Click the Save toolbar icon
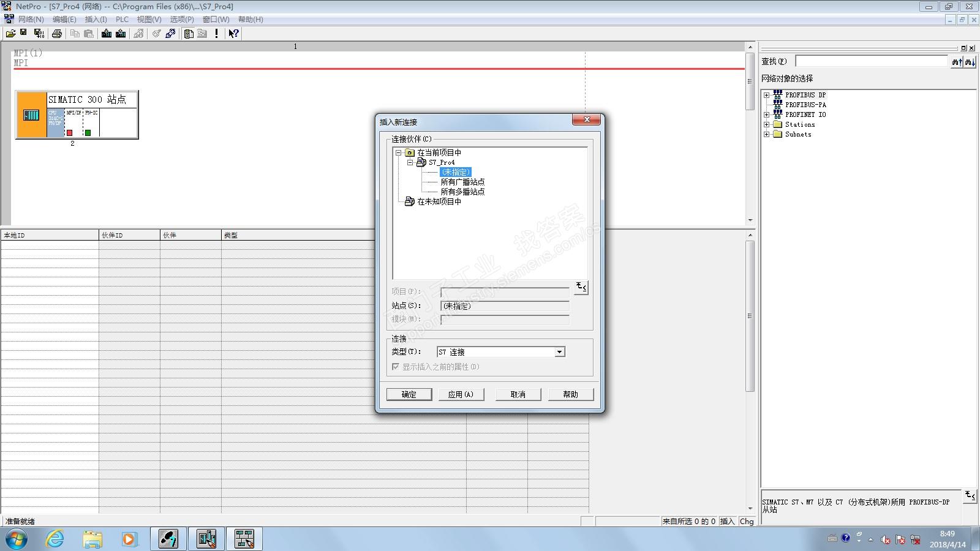Viewport: 980px width, 551px height. click(x=24, y=34)
